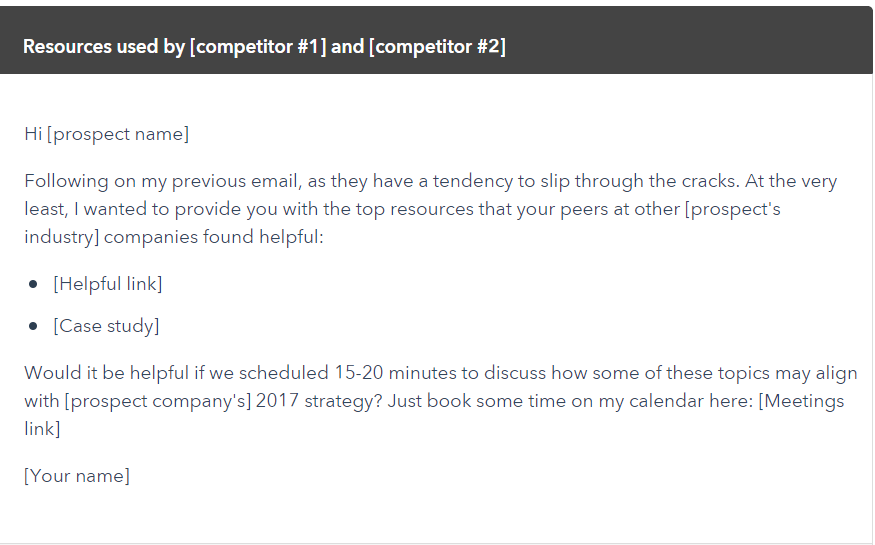Click 'Resources used by' header text
Image resolution: width=875 pixels, height=545 pixels.
(x=104, y=47)
